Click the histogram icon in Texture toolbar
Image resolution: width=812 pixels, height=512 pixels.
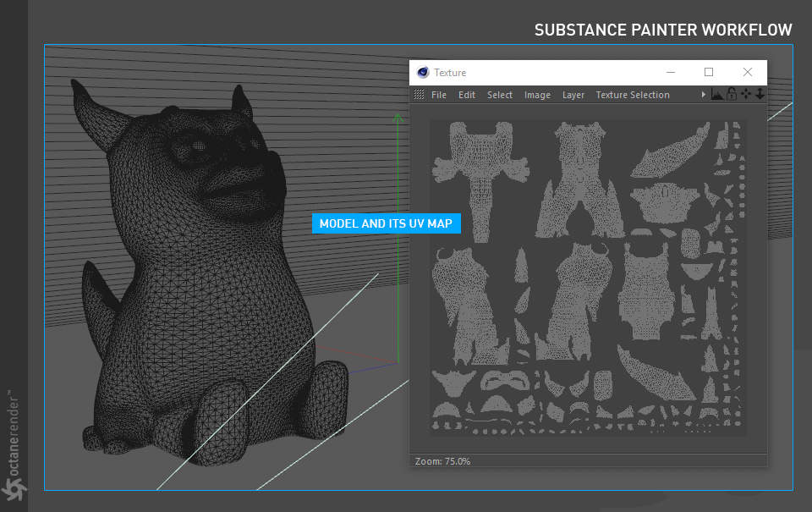tap(716, 94)
